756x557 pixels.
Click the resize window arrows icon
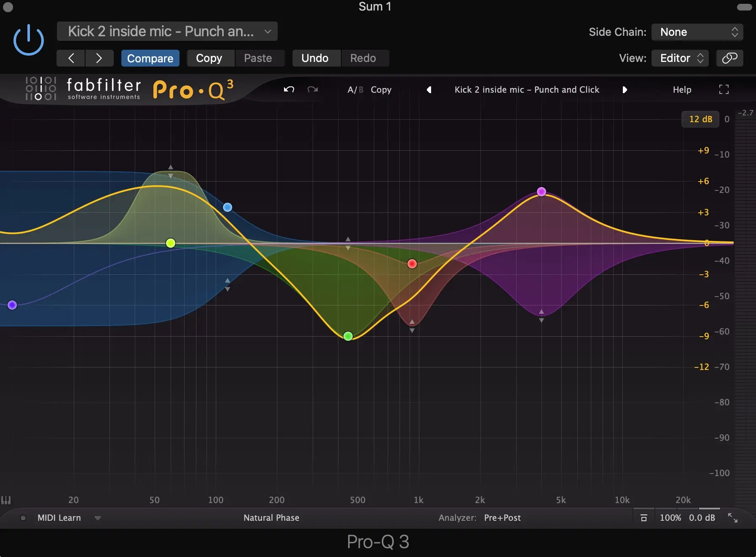pos(733,518)
